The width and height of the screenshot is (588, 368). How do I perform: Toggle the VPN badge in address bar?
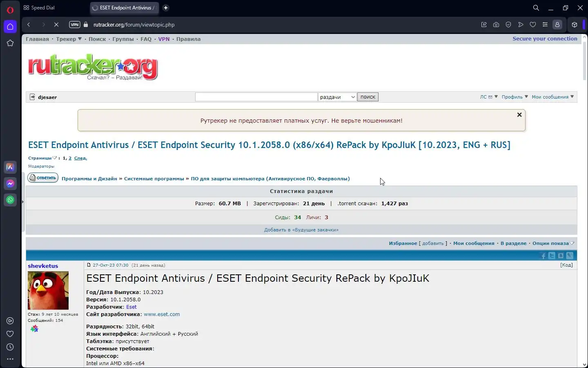click(x=75, y=25)
